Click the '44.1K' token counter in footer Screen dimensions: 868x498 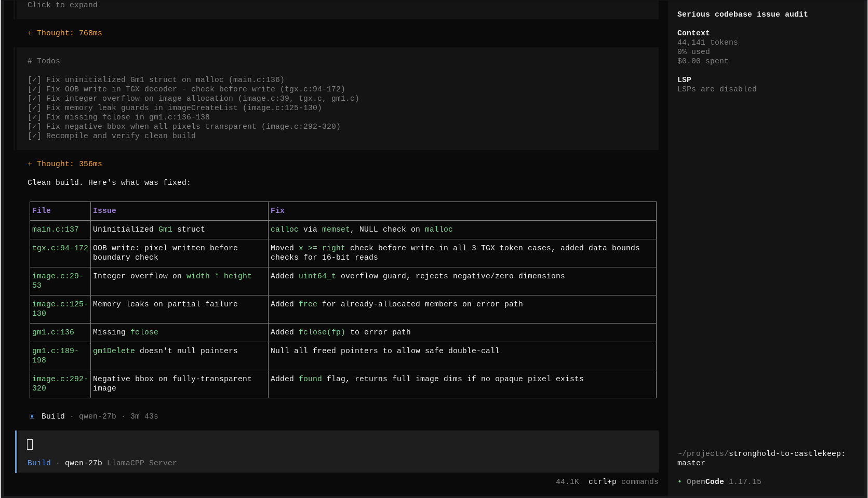[567, 482]
